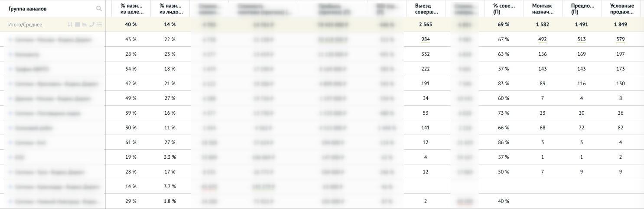Viewport: 644px width, 209px height.
Task: Click the 2 565 total visits cell
Action: [x=425, y=25]
